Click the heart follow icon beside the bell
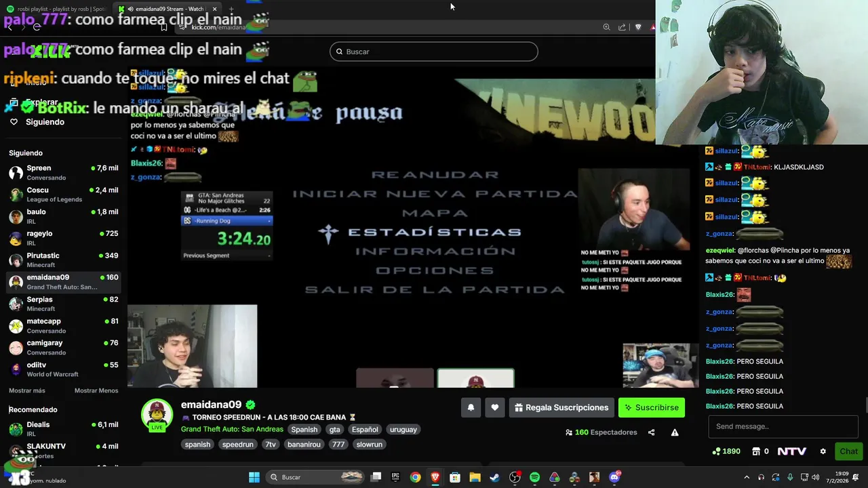Image resolution: width=868 pixels, height=488 pixels. tap(495, 407)
